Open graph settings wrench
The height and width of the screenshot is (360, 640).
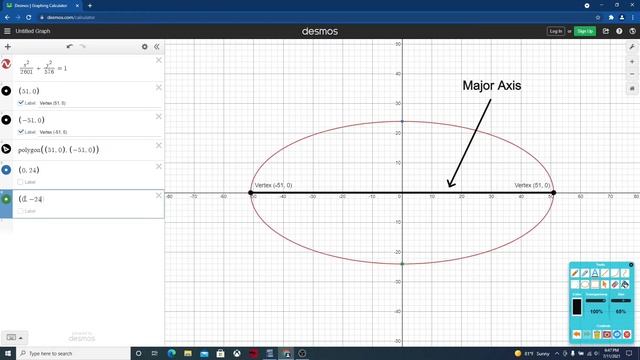coord(632,47)
